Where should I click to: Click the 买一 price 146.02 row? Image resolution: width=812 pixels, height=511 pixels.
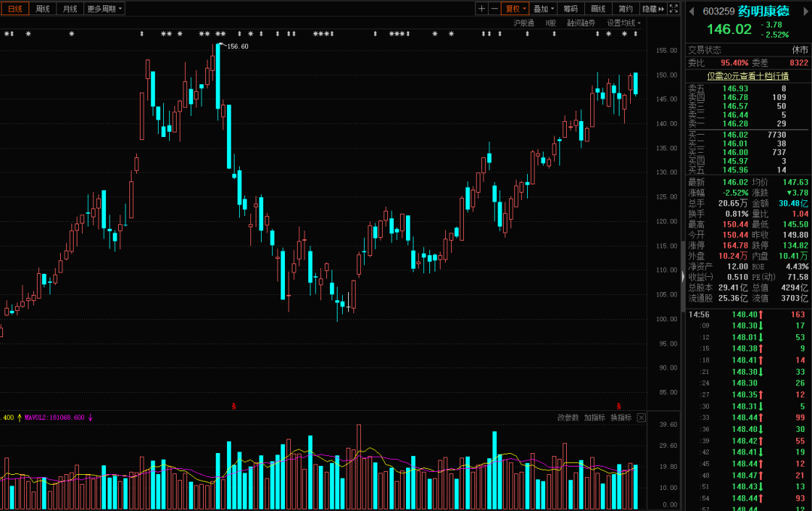(748, 135)
